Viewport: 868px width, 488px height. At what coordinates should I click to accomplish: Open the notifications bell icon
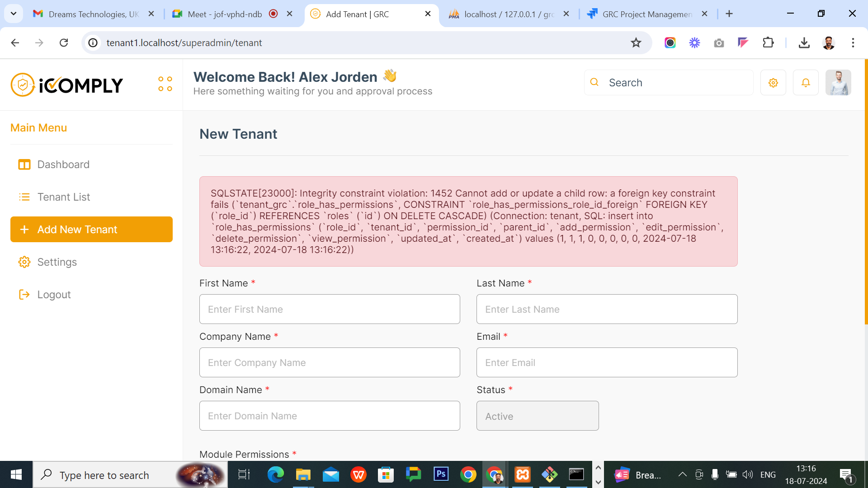pos(806,83)
